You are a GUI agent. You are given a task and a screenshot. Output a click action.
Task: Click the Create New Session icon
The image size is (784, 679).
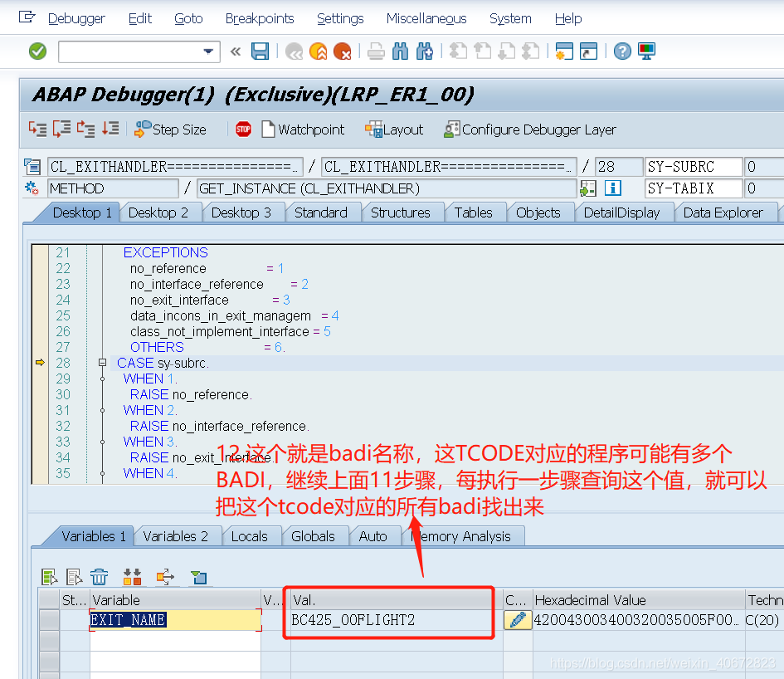(x=564, y=51)
